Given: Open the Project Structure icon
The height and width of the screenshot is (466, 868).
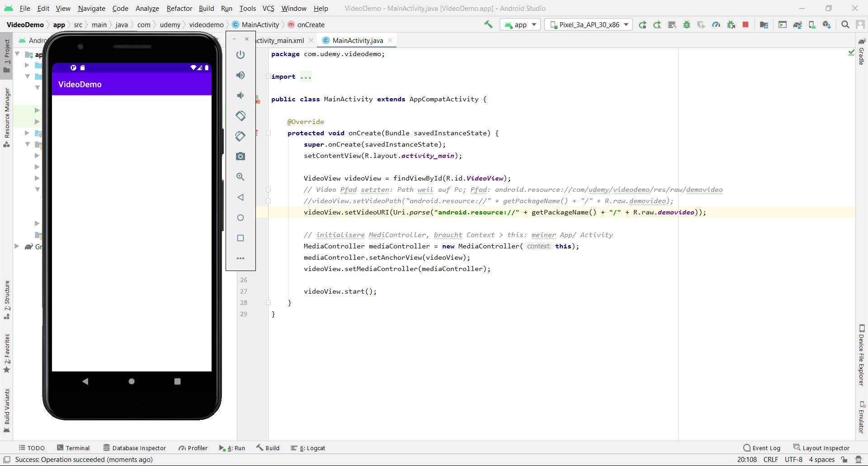Looking at the screenshot, I should [764, 24].
